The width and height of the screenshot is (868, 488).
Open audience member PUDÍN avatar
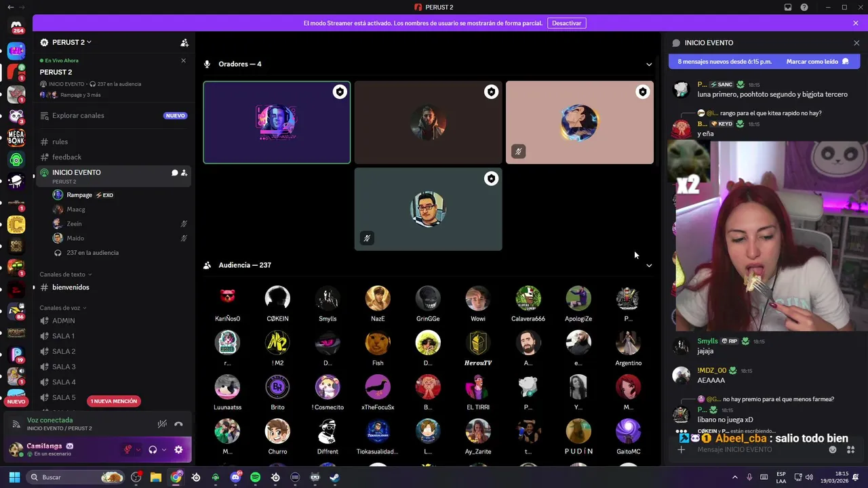pos(578,431)
